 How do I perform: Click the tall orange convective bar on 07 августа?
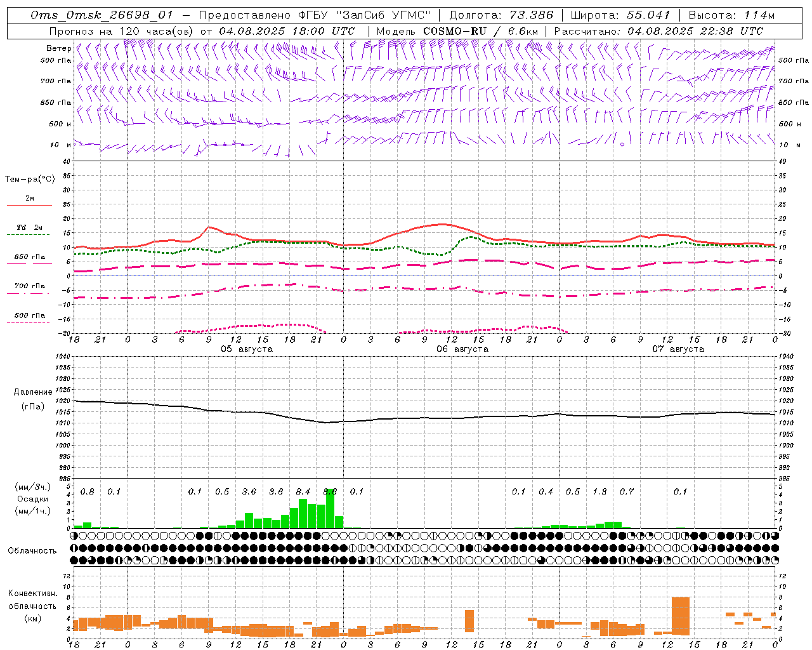[x=680, y=616]
